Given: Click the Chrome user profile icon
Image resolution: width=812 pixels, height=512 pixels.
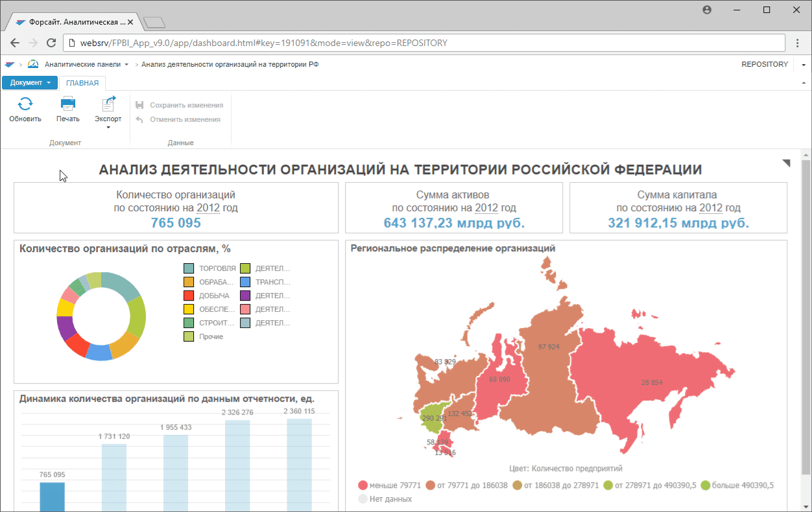Looking at the screenshot, I should (707, 10).
